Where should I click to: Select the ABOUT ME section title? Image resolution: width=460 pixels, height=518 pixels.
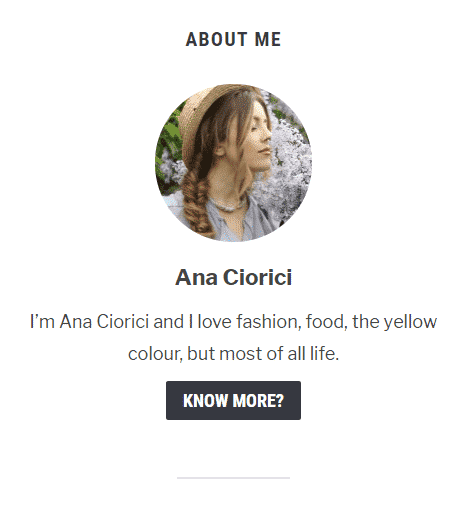pyautogui.click(x=233, y=39)
